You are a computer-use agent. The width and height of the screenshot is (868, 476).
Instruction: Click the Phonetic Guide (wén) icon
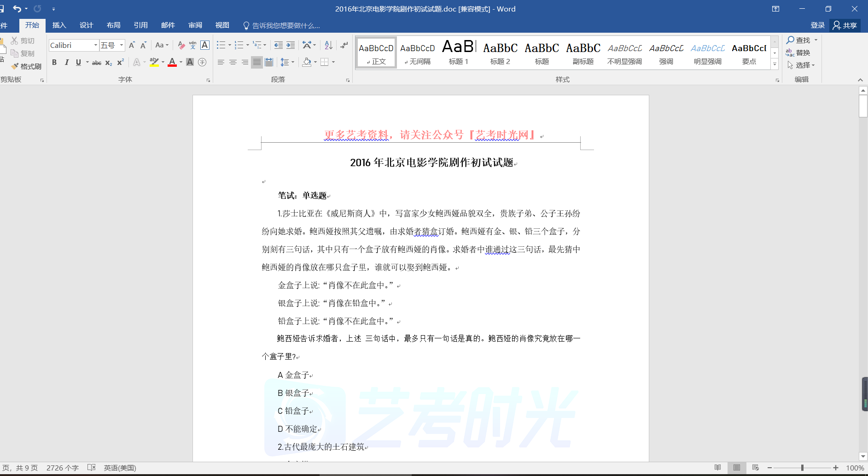coord(192,45)
